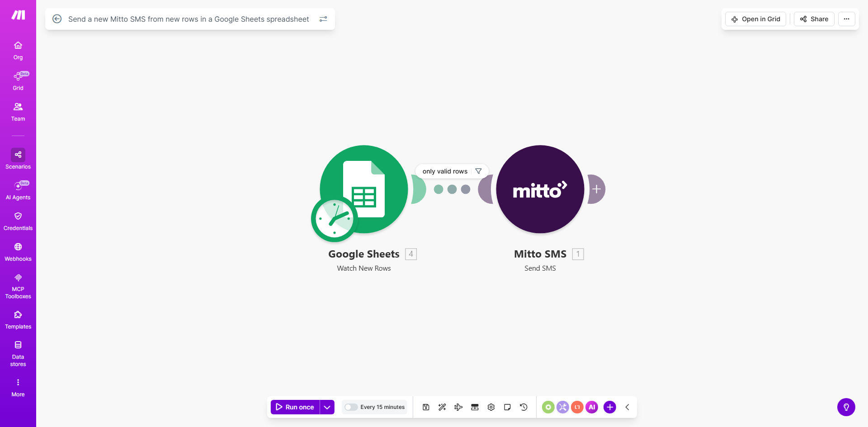Open the notes icon
Image resolution: width=868 pixels, height=427 pixels.
(x=507, y=407)
